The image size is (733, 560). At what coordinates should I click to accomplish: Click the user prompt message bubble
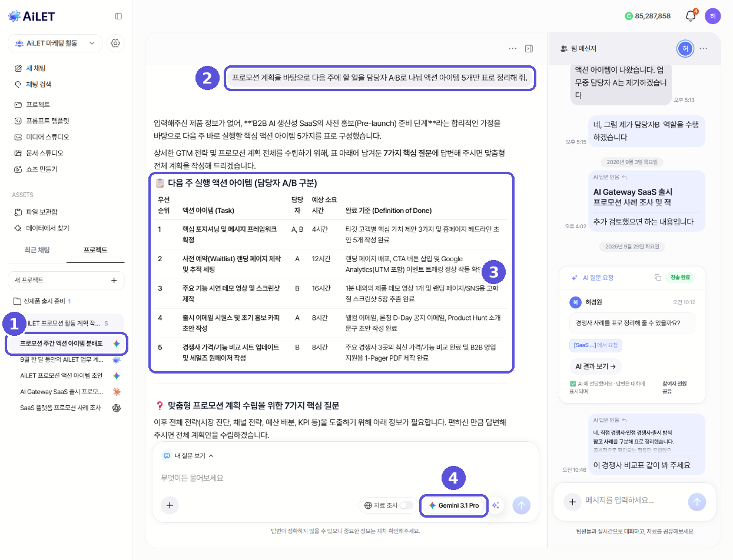[380, 78]
